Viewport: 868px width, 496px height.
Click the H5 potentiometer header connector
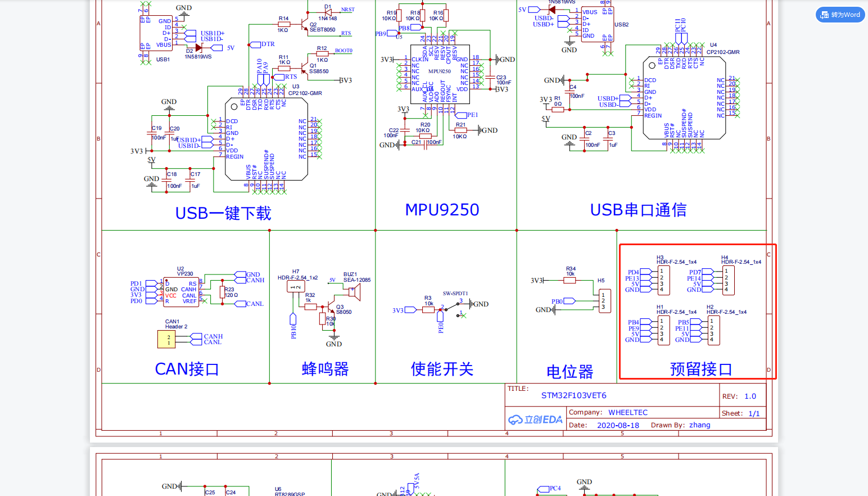pyautogui.click(x=605, y=301)
